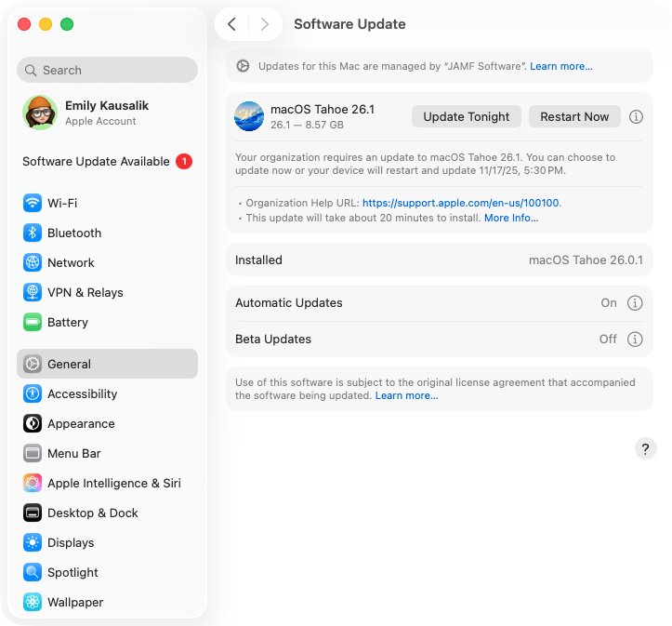The image size is (672, 626).
Task: Click the macOS Tahoe 26.1 title text
Action: (x=323, y=110)
